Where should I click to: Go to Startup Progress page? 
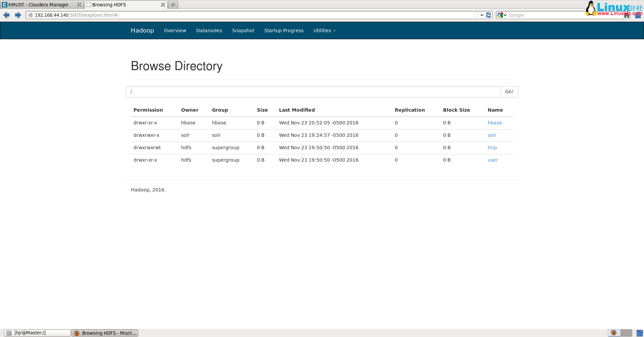pos(284,31)
